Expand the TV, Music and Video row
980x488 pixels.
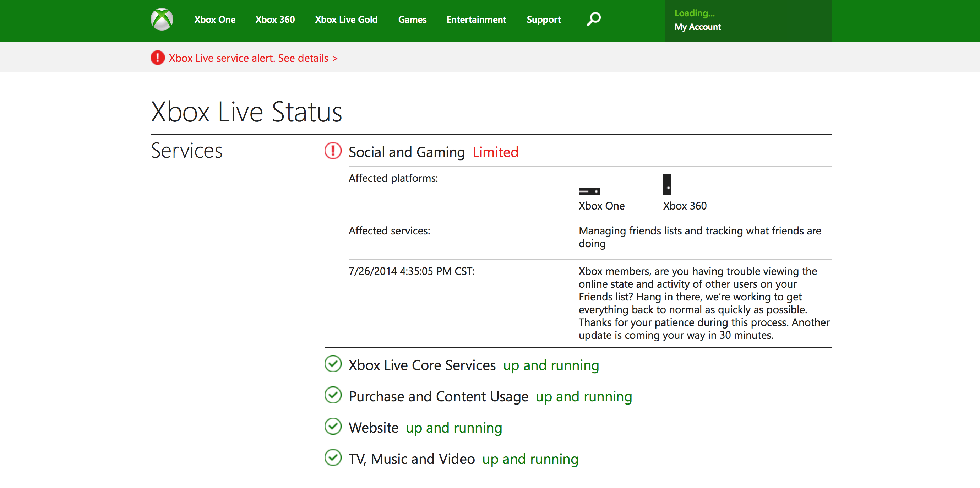pyautogui.click(x=412, y=459)
